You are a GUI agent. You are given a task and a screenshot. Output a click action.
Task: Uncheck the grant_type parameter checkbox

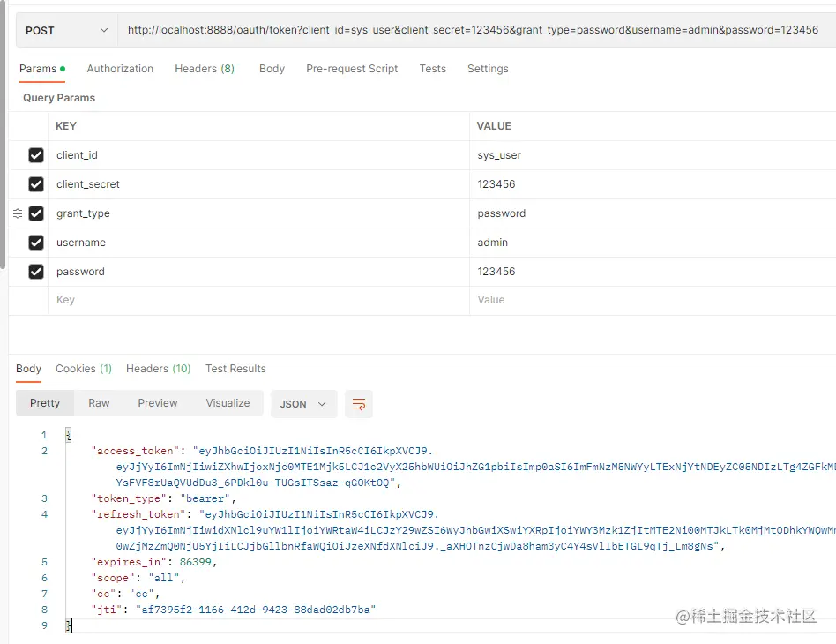36,213
